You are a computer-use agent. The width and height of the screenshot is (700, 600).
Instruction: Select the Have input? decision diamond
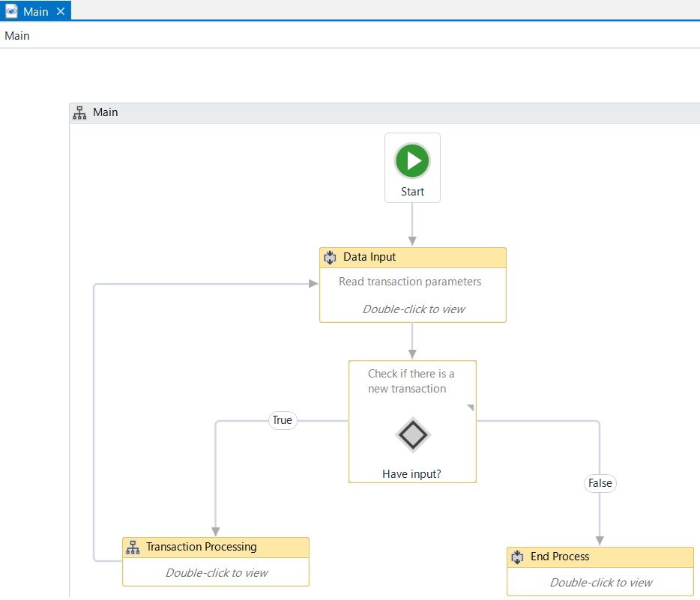(412, 434)
